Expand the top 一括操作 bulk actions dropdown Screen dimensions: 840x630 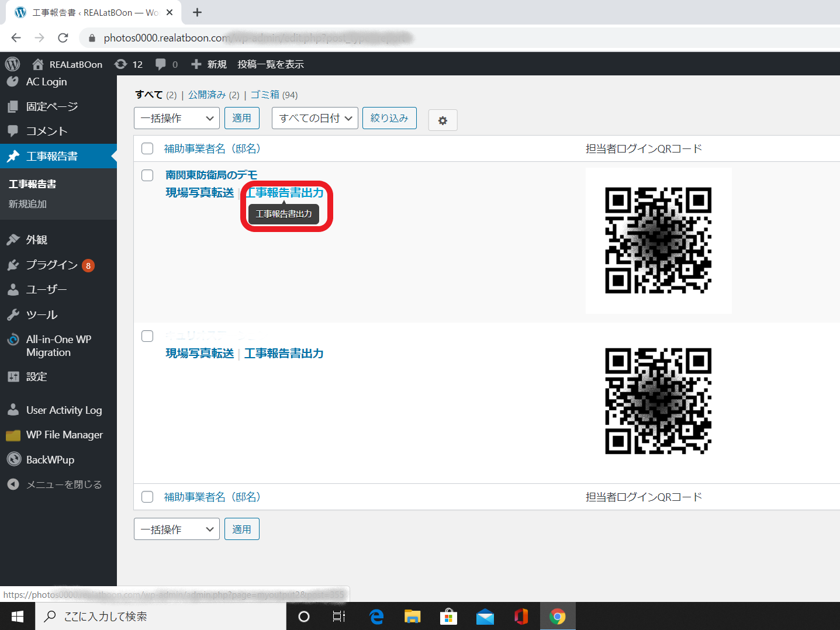click(x=177, y=118)
